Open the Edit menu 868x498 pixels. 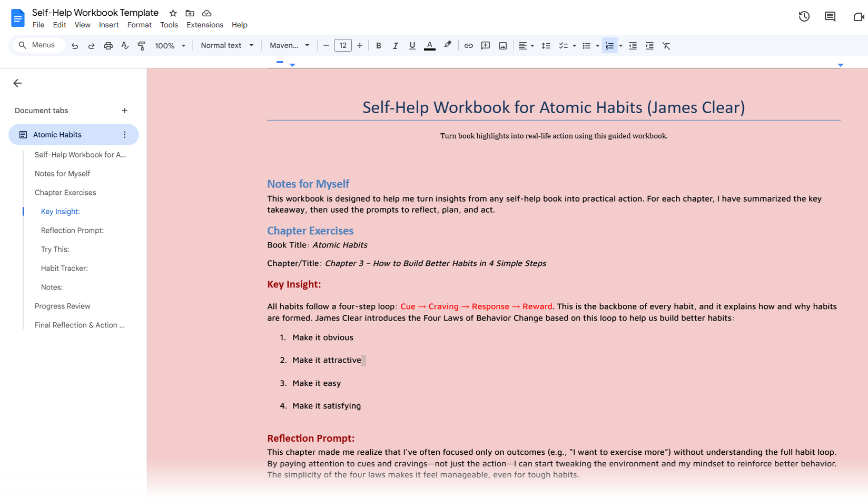[x=60, y=25]
